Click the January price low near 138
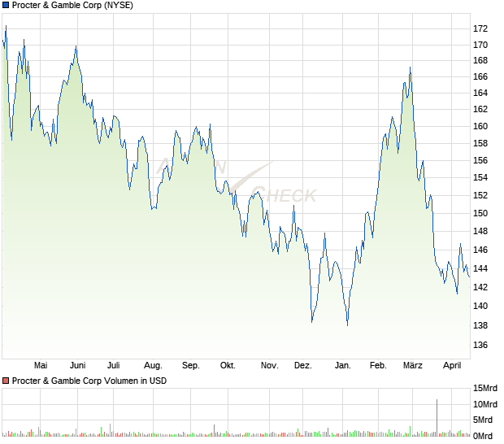 coord(347,324)
